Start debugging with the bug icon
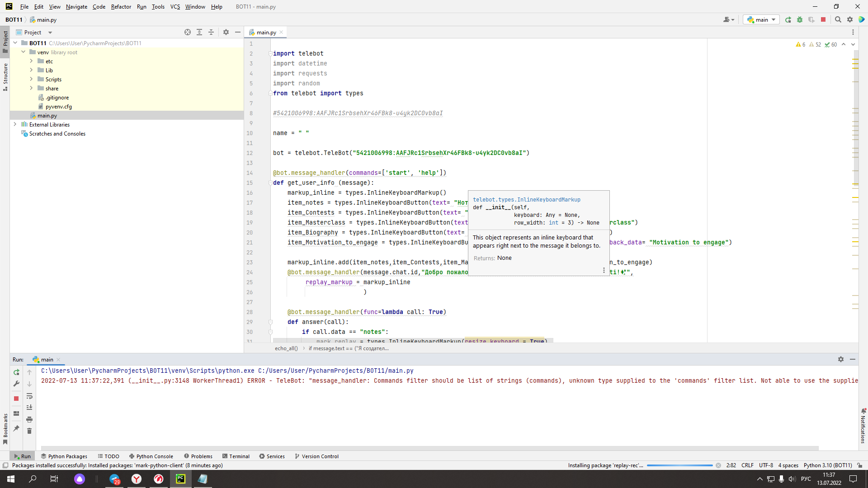This screenshot has width=868, height=488. tap(800, 19)
